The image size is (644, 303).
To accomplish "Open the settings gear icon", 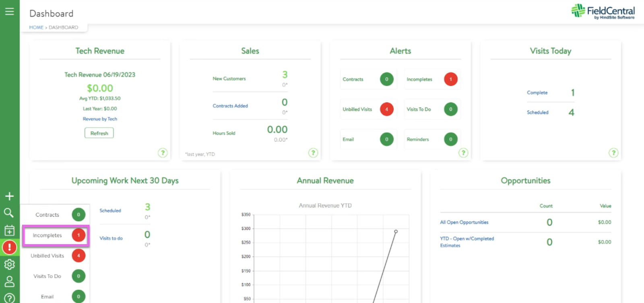I will (x=9, y=264).
